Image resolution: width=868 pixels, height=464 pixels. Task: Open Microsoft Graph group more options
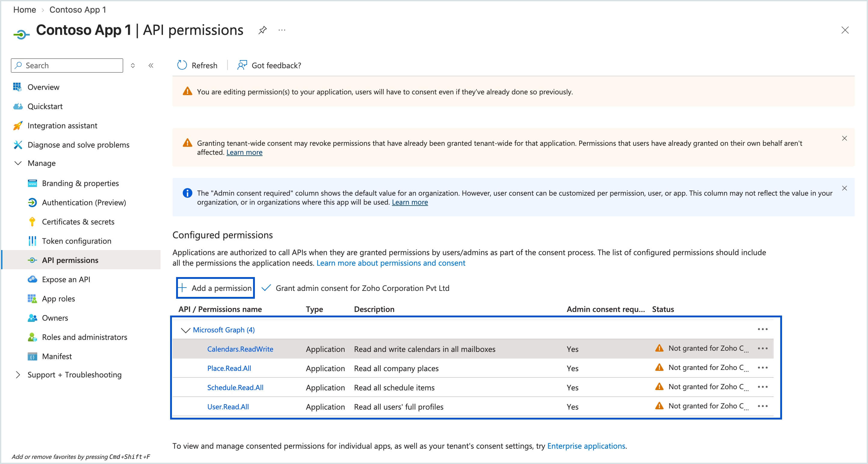[x=763, y=329]
